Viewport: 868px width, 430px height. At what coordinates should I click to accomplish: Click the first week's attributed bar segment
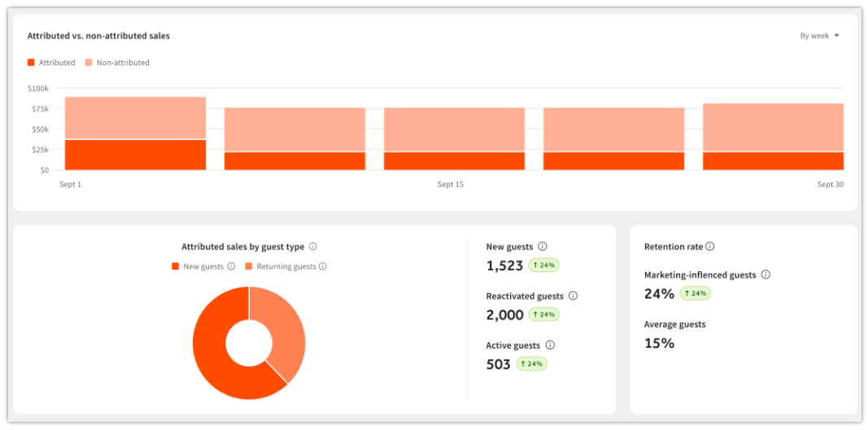pyautogui.click(x=136, y=155)
